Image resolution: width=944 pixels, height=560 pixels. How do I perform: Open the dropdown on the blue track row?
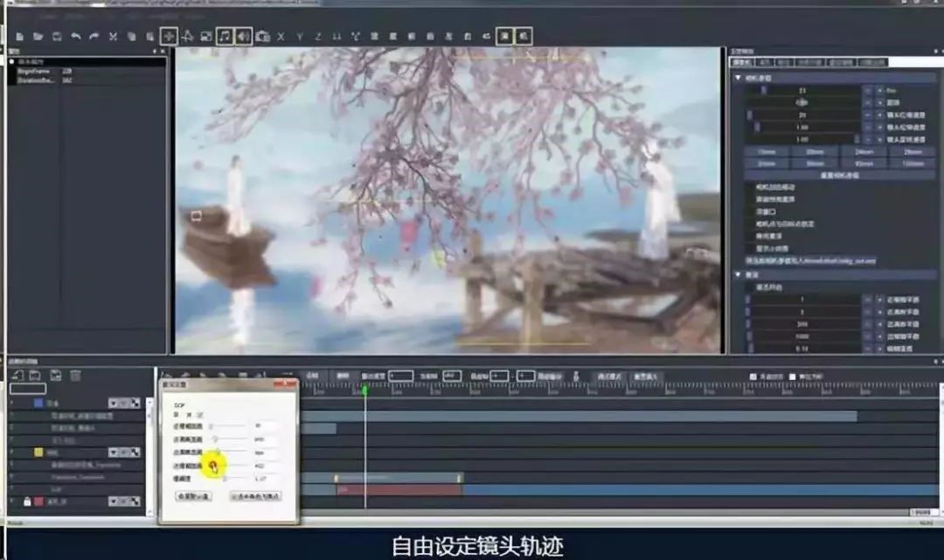114,403
